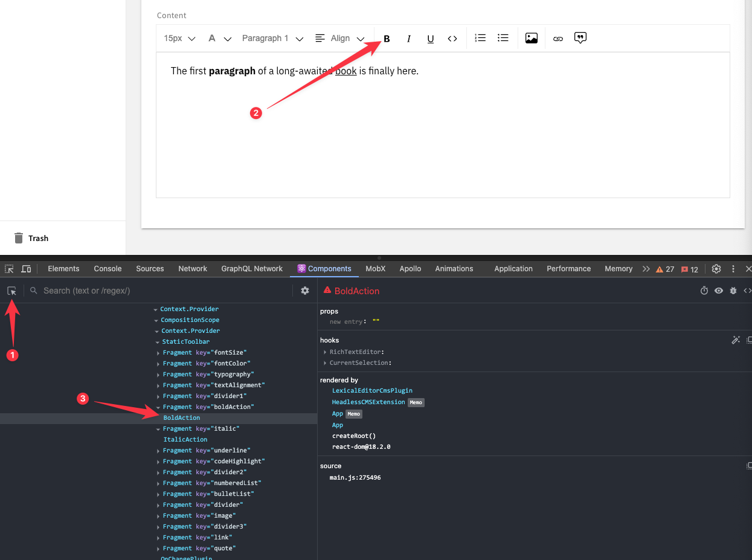The height and width of the screenshot is (560, 752).
Task: Apply underline formatting to the text
Action: [x=430, y=38]
